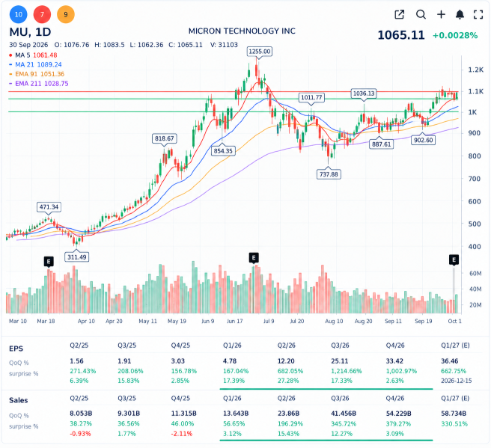Click the search magnifier icon

[421, 14]
